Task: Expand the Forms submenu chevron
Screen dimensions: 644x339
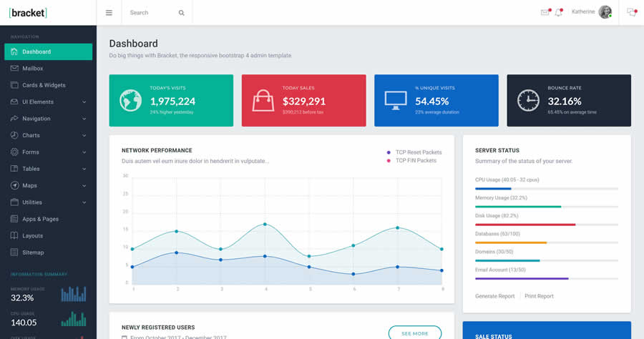Action: (x=84, y=152)
